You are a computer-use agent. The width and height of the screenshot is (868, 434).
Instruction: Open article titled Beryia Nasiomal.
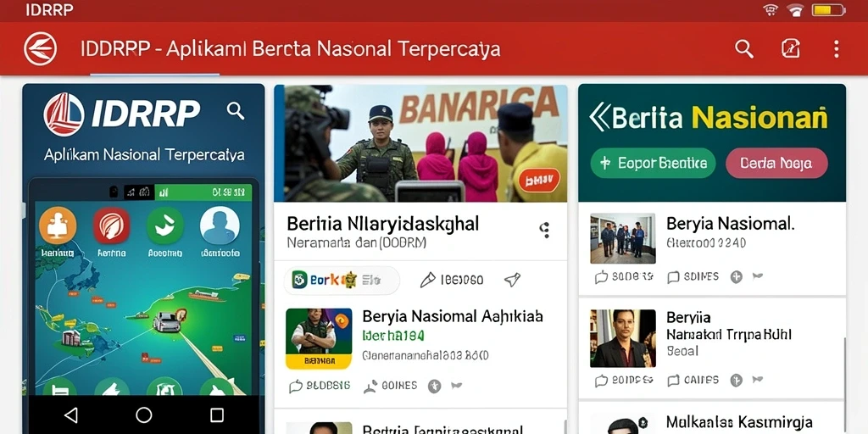(730, 224)
